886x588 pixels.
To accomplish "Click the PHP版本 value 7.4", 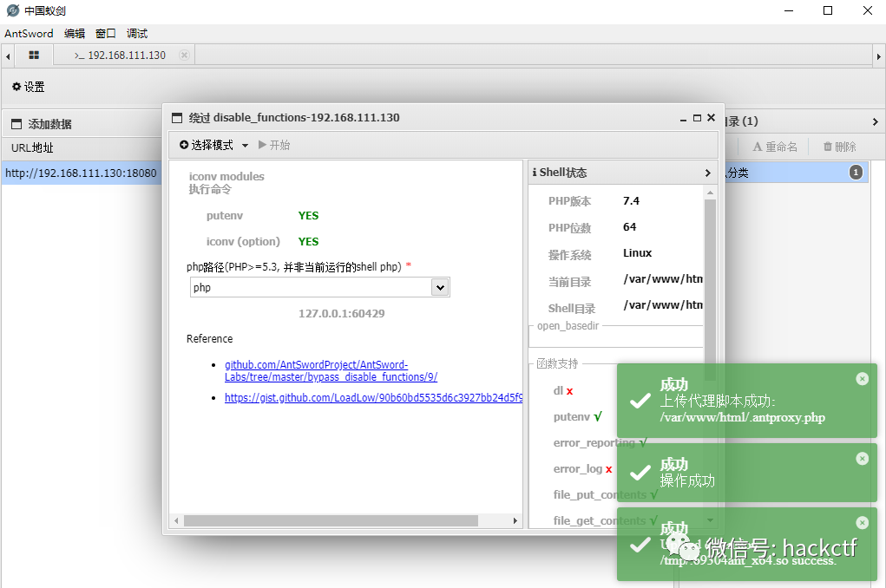I will click(631, 201).
